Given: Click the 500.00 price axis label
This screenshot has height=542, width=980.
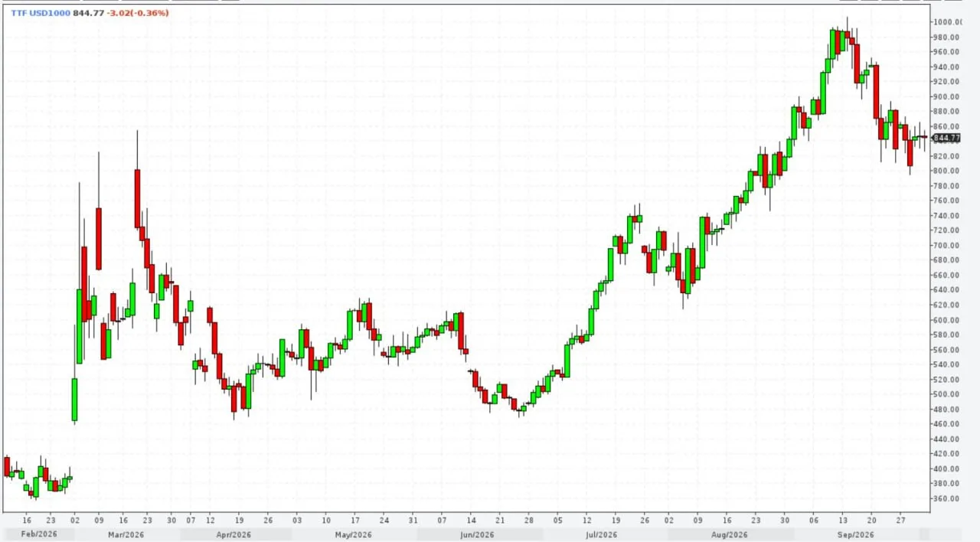Looking at the screenshot, I should click(x=947, y=394).
